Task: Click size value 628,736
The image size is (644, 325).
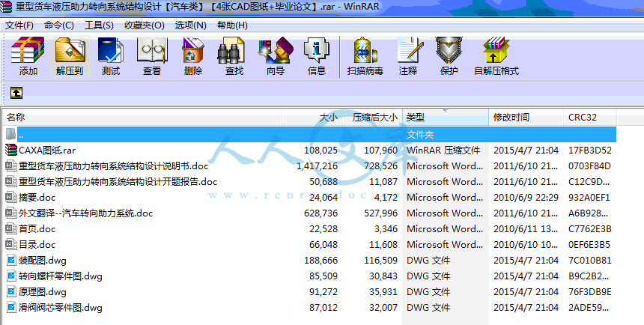Action: pyautogui.click(x=321, y=213)
